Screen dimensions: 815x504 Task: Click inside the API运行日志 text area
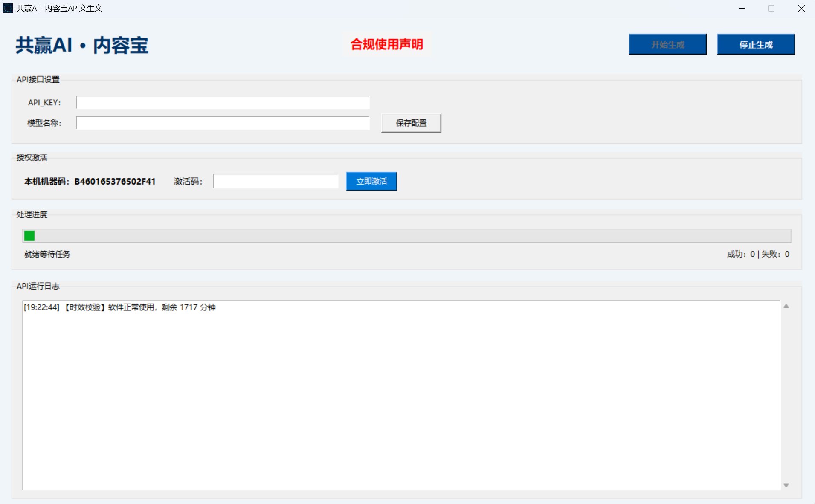402,395
